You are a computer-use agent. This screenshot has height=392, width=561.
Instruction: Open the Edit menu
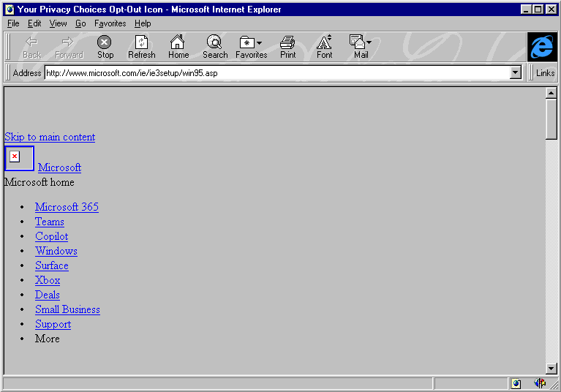[34, 23]
